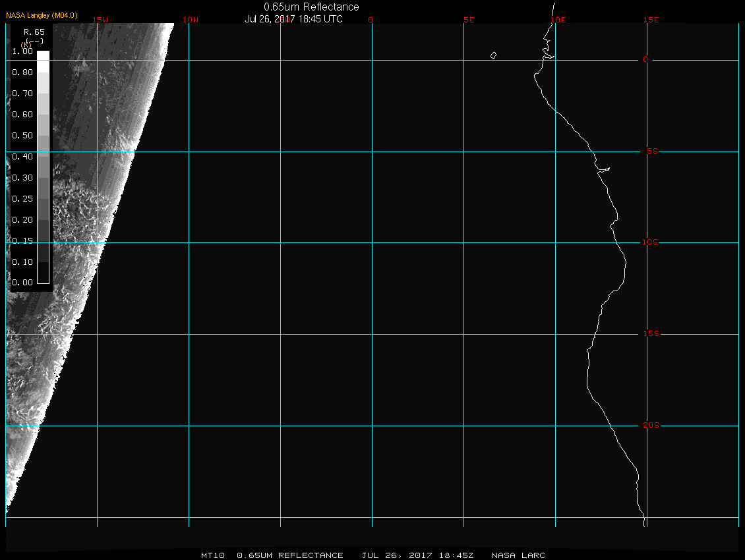Viewport: 745px width, 560px height.
Task: Click the white swatch at 1.00 on colorbar
Action: click(x=43, y=55)
